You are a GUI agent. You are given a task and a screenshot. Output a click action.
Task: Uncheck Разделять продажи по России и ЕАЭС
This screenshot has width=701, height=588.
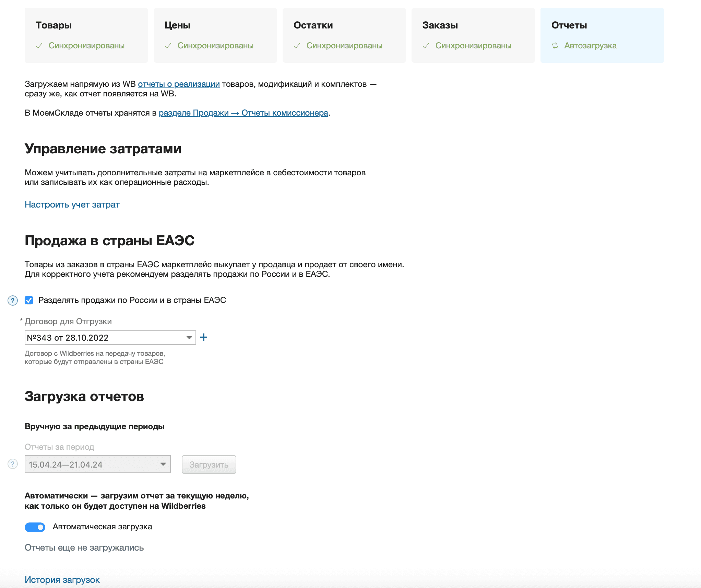(x=28, y=300)
